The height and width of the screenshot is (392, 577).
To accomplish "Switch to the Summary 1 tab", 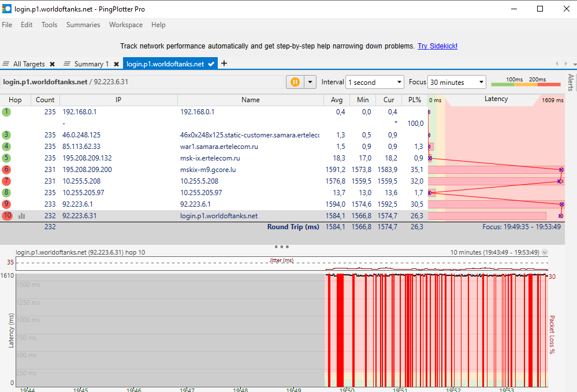I will [x=91, y=64].
